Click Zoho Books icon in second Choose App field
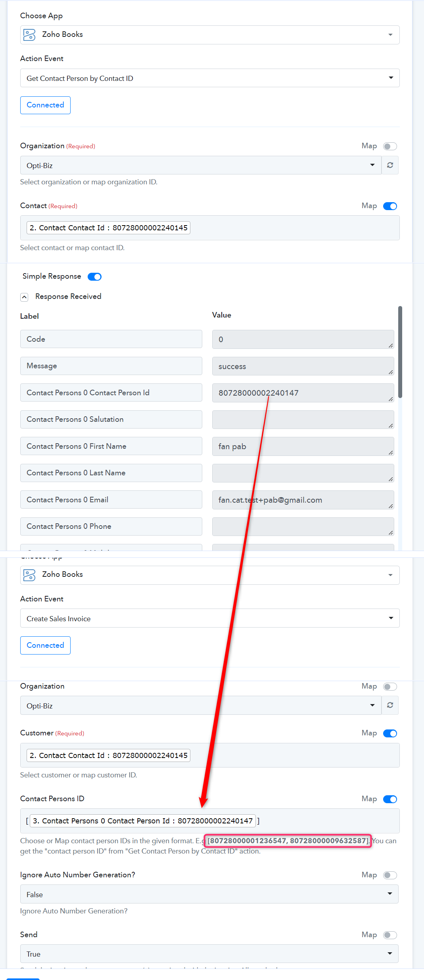Image resolution: width=424 pixels, height=980 pixels. point(29,575)
